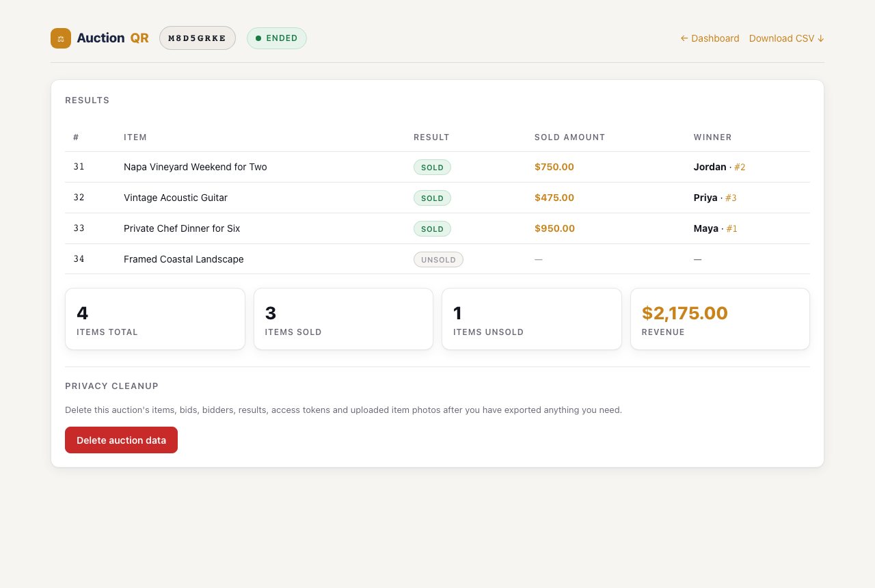Click the ENDED status badge

point(277,38)
